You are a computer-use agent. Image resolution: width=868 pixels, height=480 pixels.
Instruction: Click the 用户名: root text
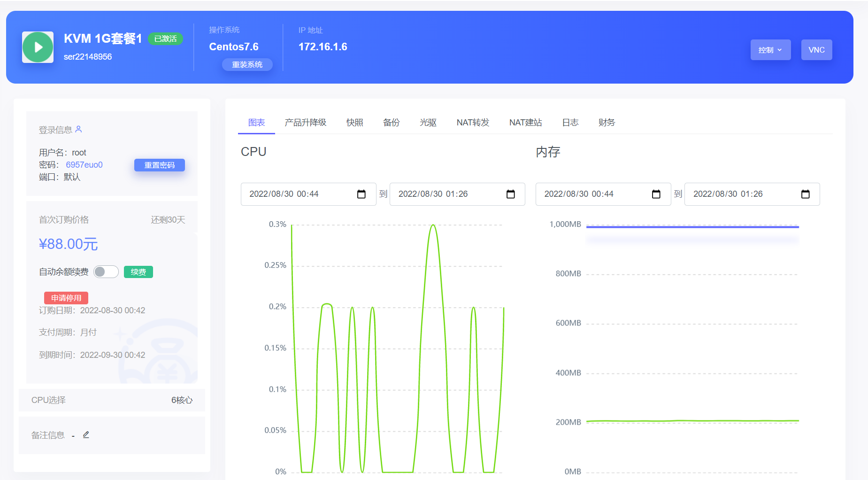(62, 153)
